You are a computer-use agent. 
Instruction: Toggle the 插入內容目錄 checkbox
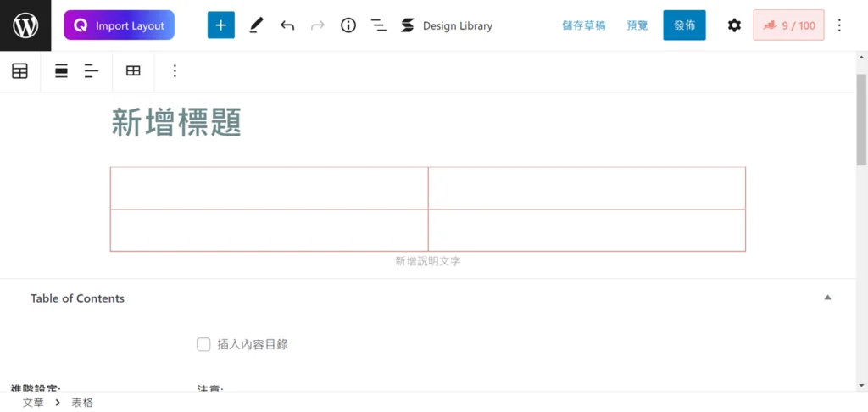tap(203, 344)
